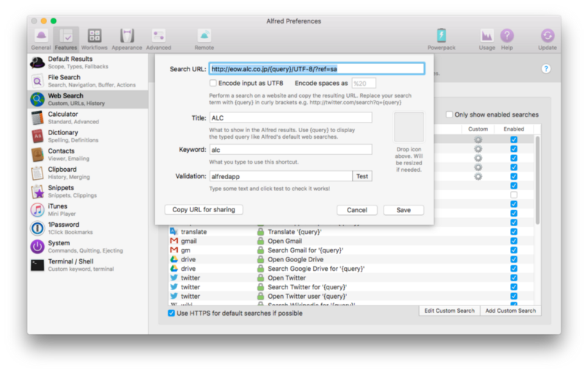The height and width of the screenshot is (373, 588).
Task: Click Edit Custom Search button
Action: click(x=449, y=311)
